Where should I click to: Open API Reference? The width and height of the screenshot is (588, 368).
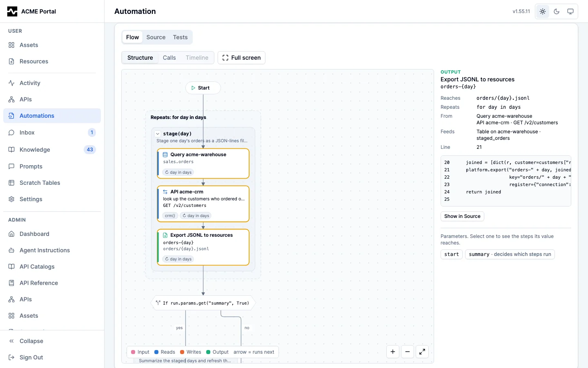click(x=52, y=283)
